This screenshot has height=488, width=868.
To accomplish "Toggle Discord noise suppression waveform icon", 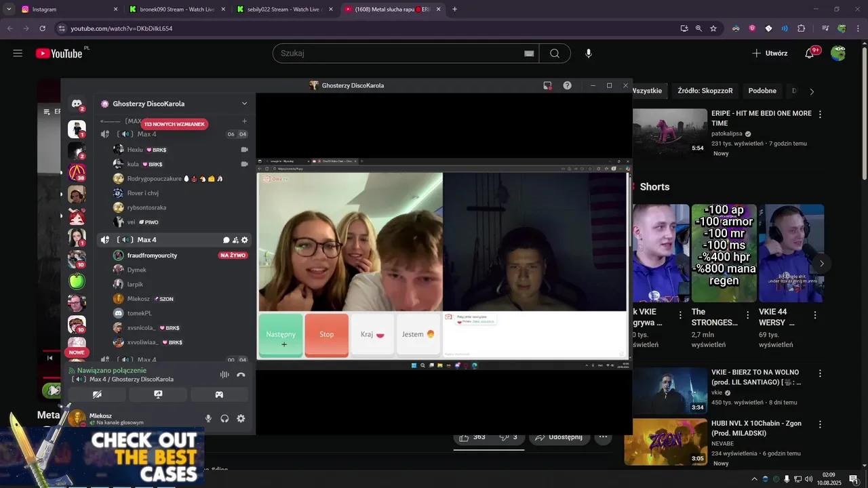I will pos(224,375).
